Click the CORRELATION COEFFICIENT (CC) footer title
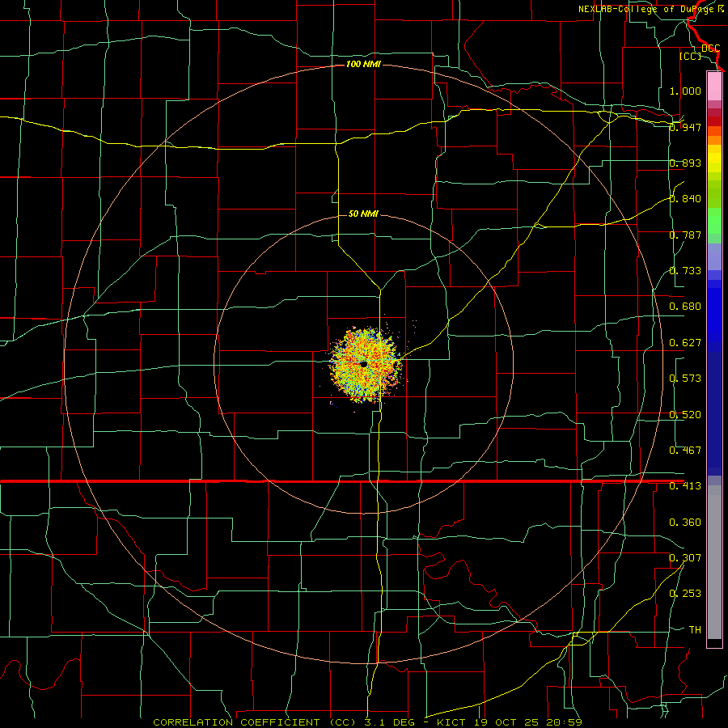The width and height of the screenshot is (728, 728). [255, 722]
